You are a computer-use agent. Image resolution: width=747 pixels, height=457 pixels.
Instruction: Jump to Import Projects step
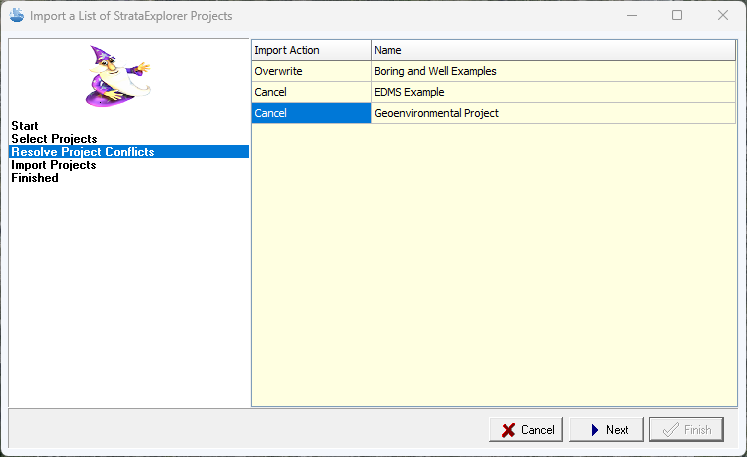(x=53, y=165)
